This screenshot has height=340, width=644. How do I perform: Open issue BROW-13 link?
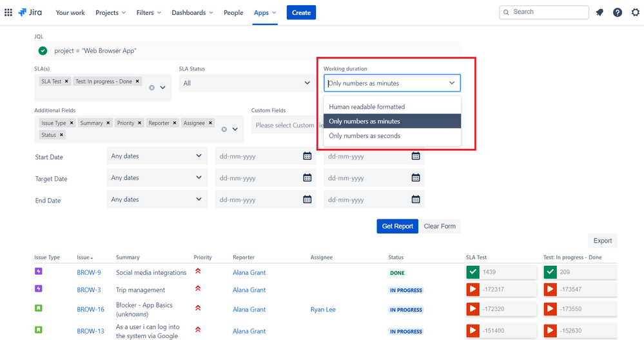click(x=90, y=332)
